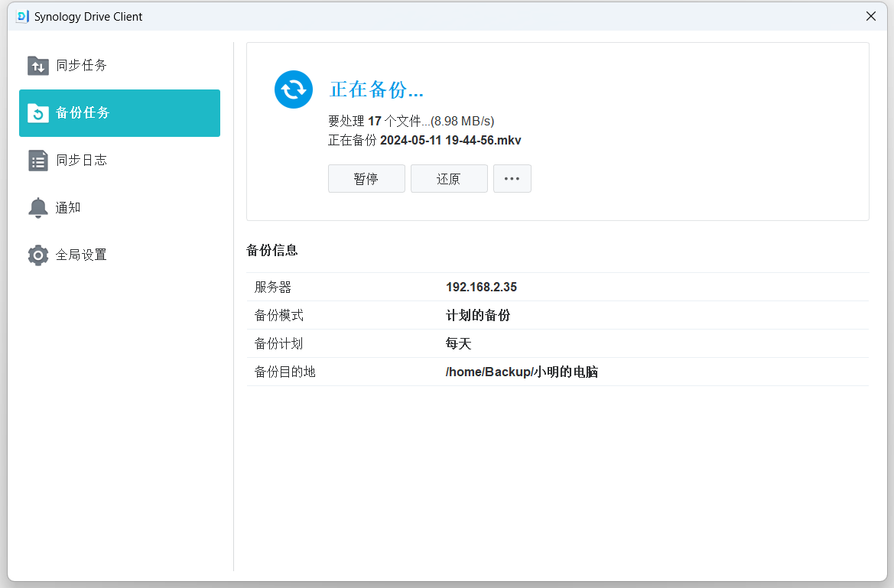Click the 每天 backup schedule value
This screenshot has width=894, height=588.
[x=459, y=344]
